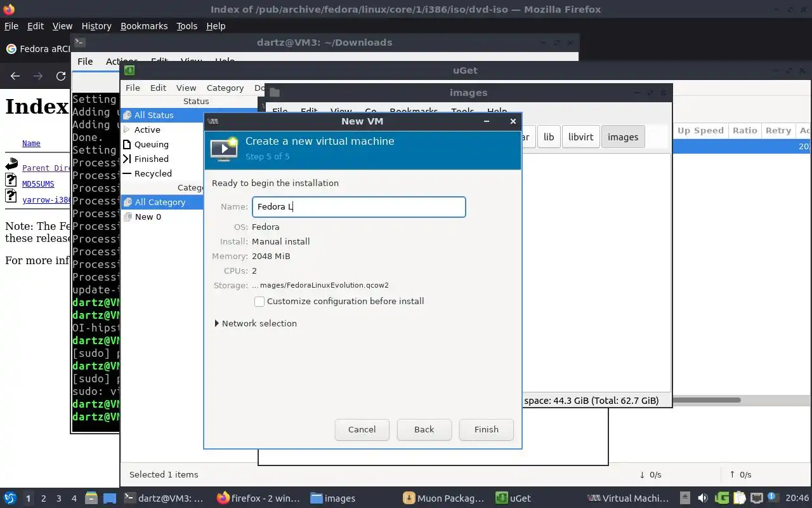Open Parent Directory link in Firefox
The height and width of the screenshot is (508, 812).
coord(46,168)
